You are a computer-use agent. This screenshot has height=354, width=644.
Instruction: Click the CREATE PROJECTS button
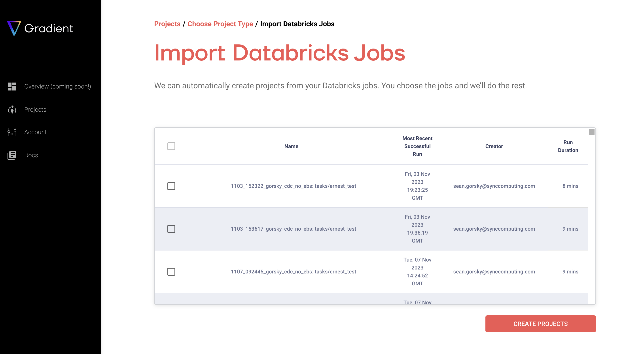(540, 324)
